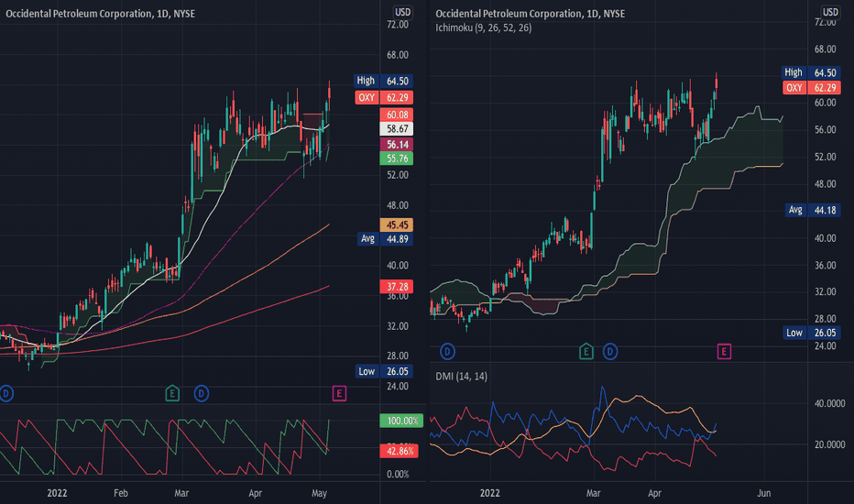The width and height of the screenshot is (854, 504).
Task: Click the 36.00 value on right price scale
Action: tap(825, 266)
